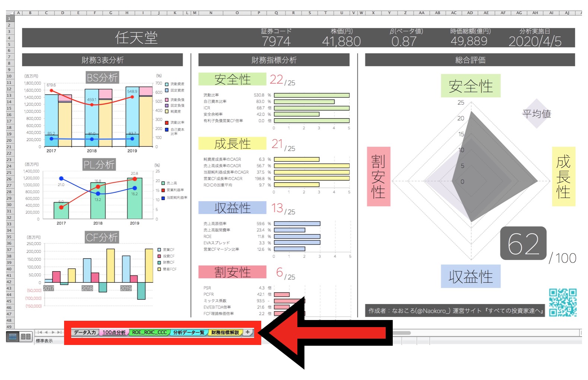This screenshot has width=588, height=380.
Task: Click stock price value 41,880
Action: click(342, 41)
